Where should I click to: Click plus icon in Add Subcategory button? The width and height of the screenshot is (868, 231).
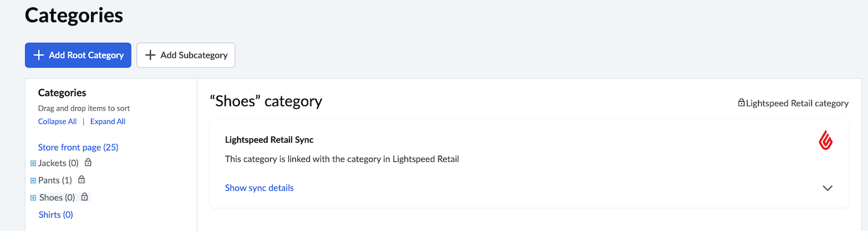click(151, 55)
